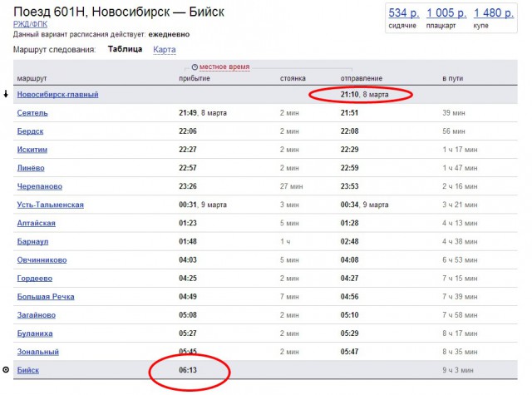The height and width of the screenshot is (395, 532).
Task: Open the Барнаул station link
Action: tap(34, 241)
